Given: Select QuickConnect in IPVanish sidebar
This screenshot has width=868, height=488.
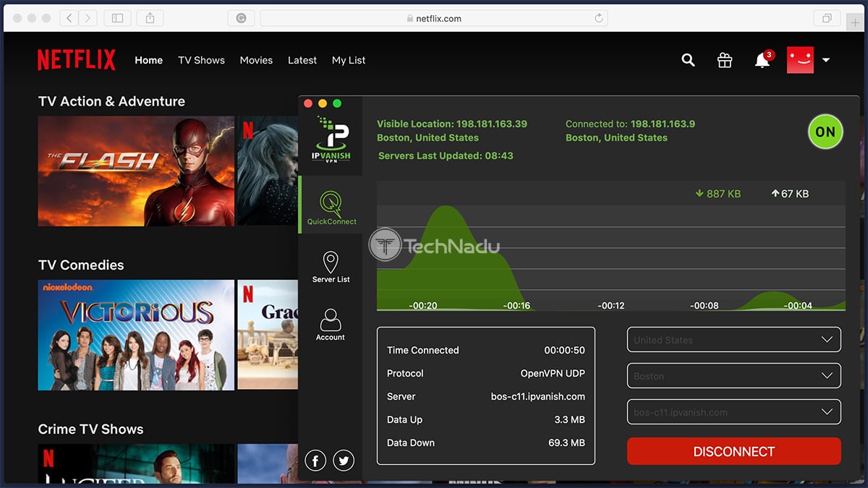Looking at the screenshot, I should [x=331, y=205].
